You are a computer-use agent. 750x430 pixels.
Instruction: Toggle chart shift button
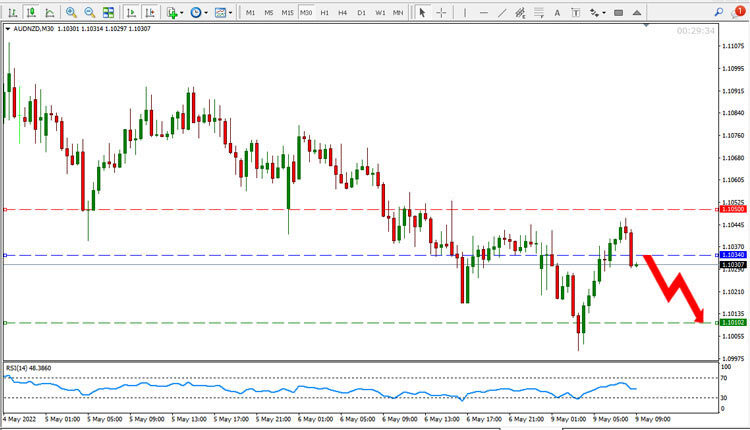coord(150,12)
